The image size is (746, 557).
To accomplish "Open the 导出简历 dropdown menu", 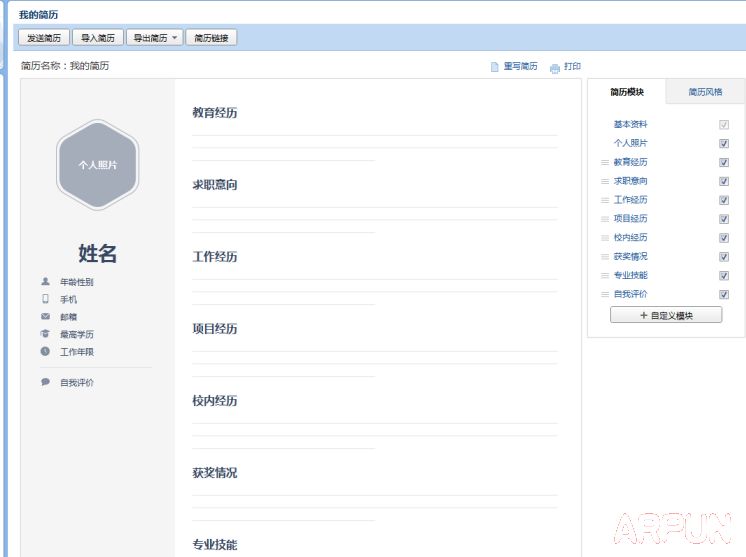I will pos(155,38).
